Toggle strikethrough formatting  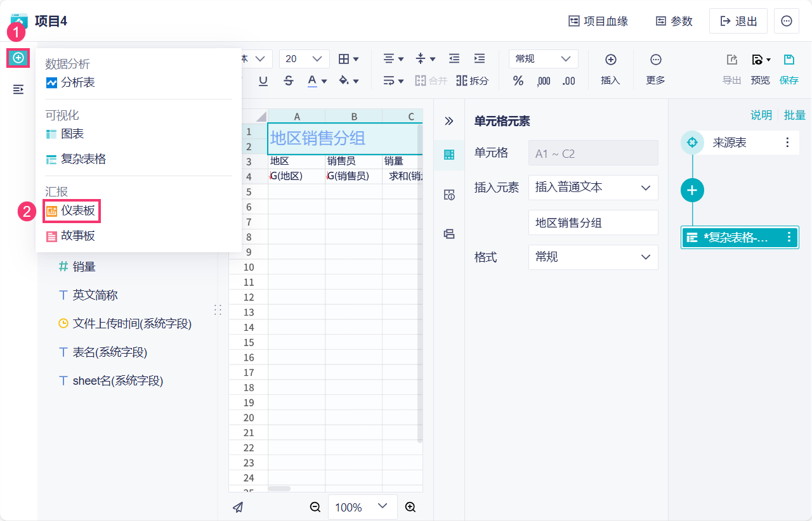(289, 80)
